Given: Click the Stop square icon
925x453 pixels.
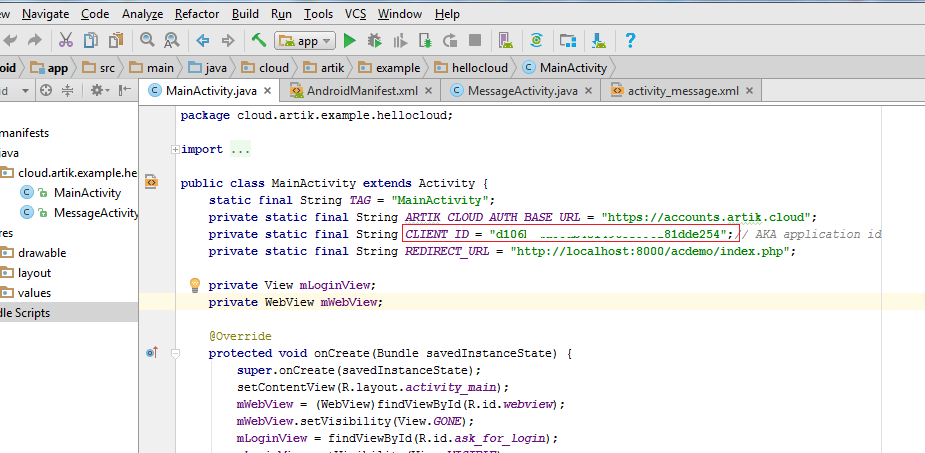Looking at the screenshot, I should tap(474, 40).
